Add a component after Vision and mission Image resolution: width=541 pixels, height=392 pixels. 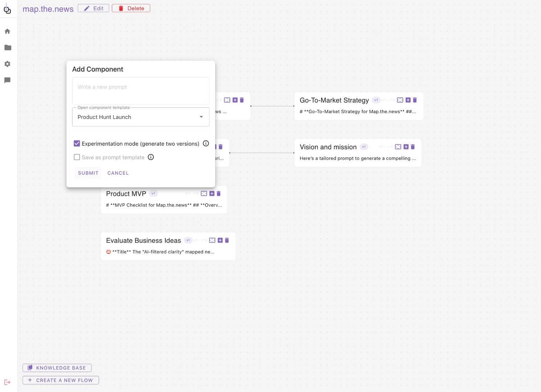click(x=406, y=147)
